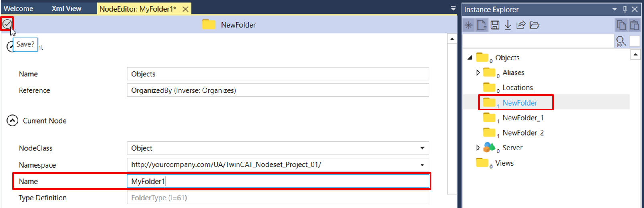Open Instance Explorer window position dropdown
The image size is (644, 208).
click(x=615, y=9)
